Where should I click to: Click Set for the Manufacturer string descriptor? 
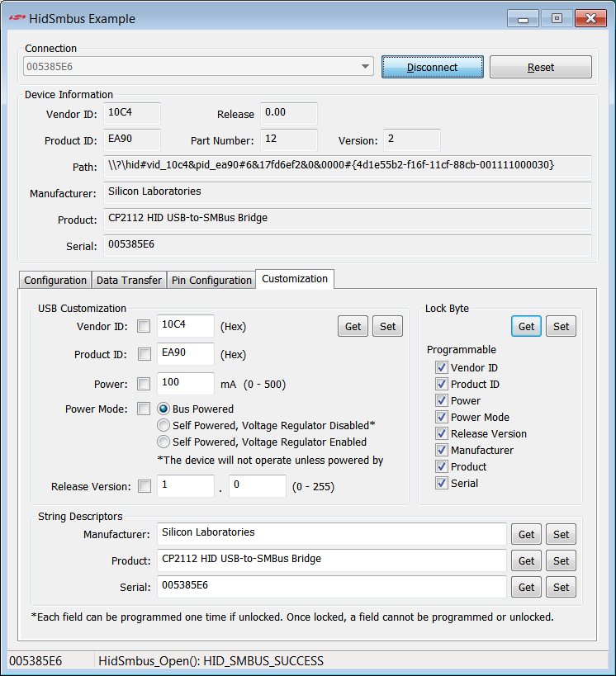point(562,535)
